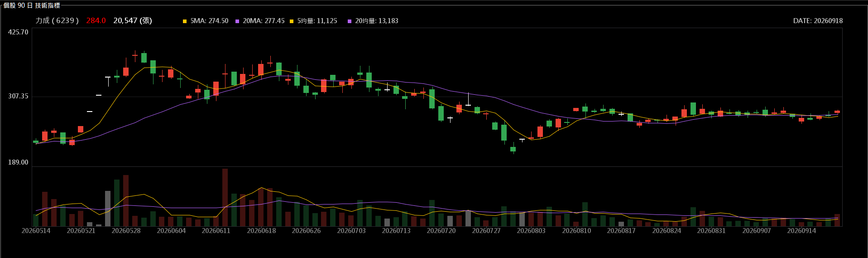Click the 個股 90 日 技術指標 panel title
868x258 pixels.
(32, 5)
